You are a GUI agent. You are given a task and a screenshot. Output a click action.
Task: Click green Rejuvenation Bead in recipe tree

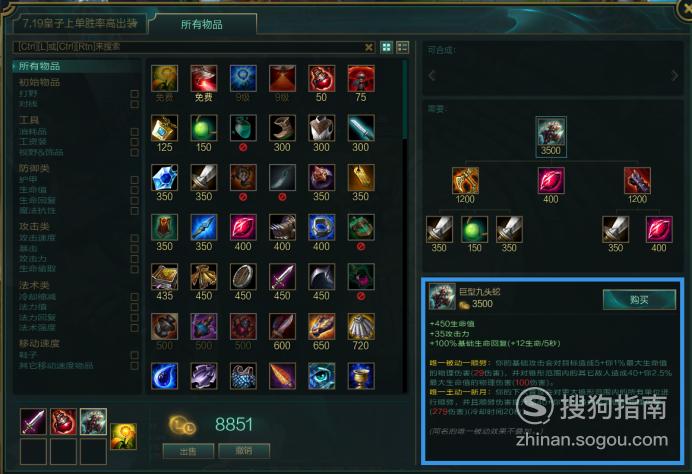click(474, 229)
